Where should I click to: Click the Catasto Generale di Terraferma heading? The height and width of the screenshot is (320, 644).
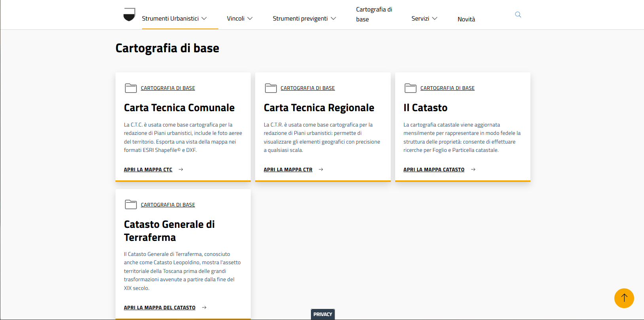[169, 231]
